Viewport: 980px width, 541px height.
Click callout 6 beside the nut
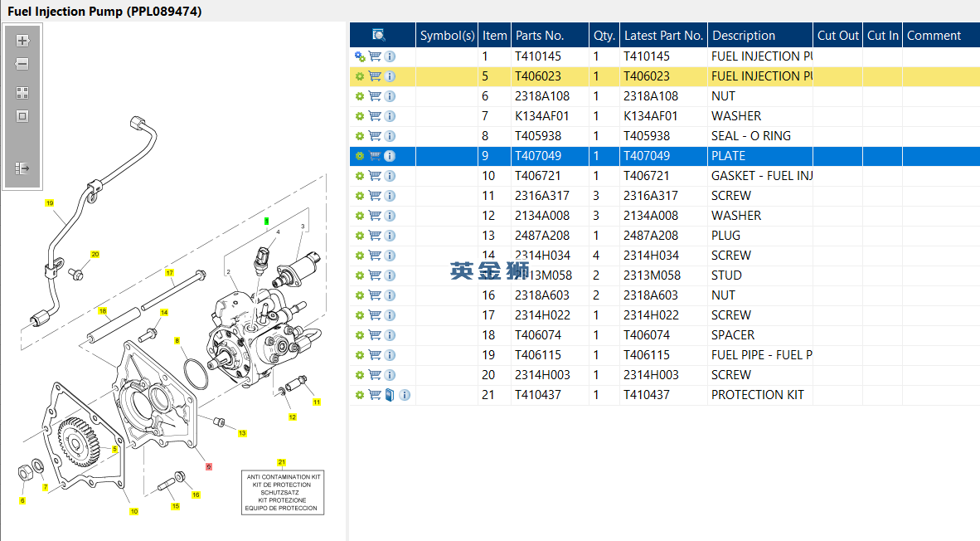tap(22, 500)
